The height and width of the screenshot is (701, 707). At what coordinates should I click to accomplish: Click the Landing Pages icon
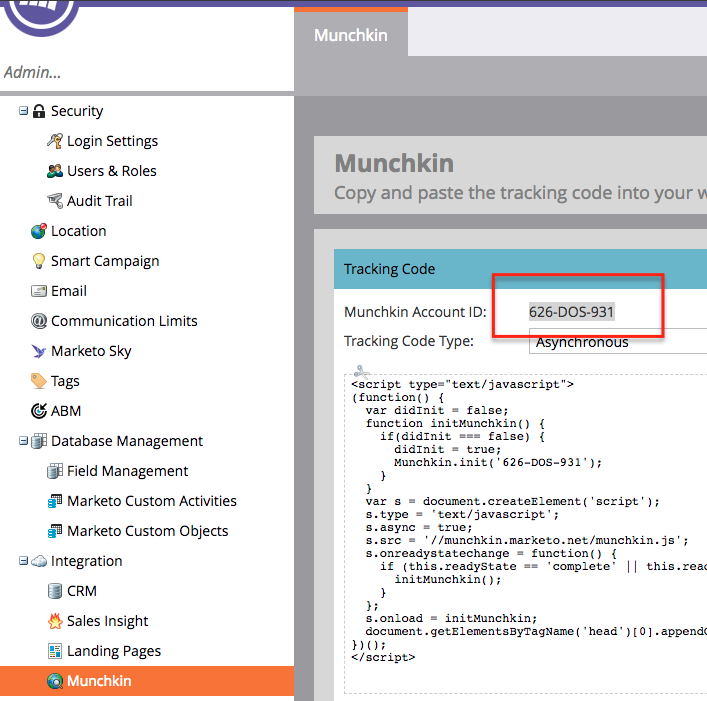pos(55,651)
